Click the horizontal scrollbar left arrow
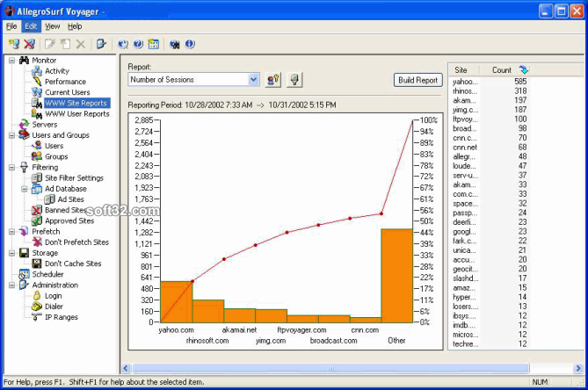The height and width of the screenshot is (390, 588). (126, 368)
